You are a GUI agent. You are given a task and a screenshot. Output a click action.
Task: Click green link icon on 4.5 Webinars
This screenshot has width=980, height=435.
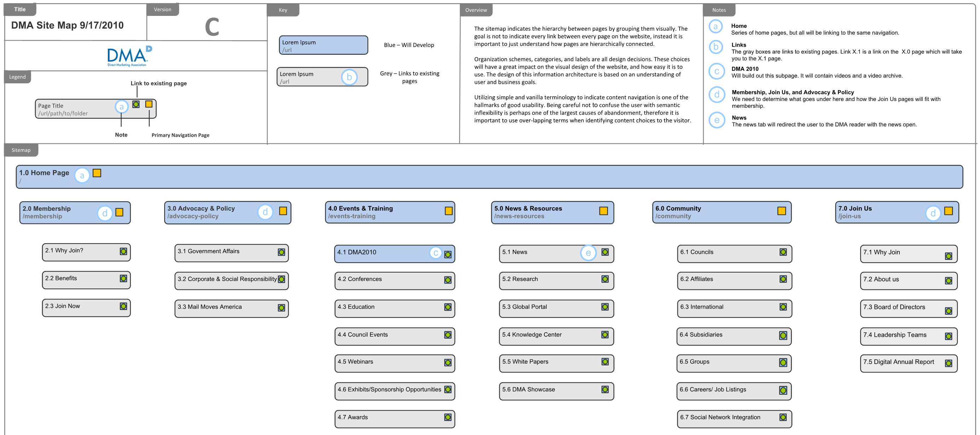tap(448, 363)
